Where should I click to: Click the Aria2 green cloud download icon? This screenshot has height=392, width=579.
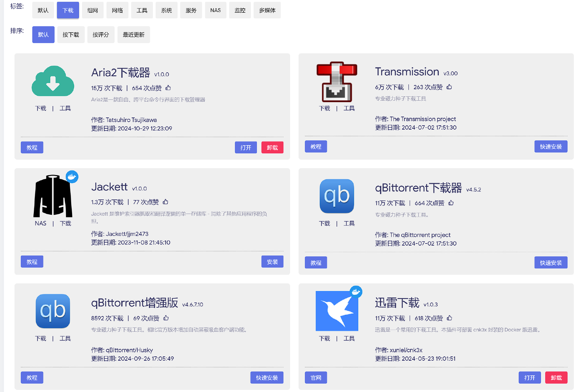[x=53, y=81]
